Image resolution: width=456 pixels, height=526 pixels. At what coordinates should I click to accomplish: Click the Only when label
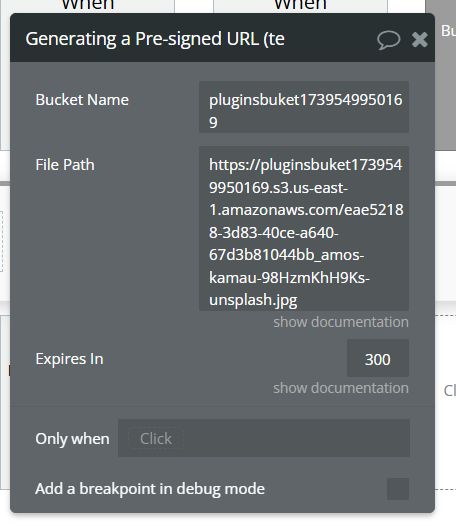click(x=72, y=439)
